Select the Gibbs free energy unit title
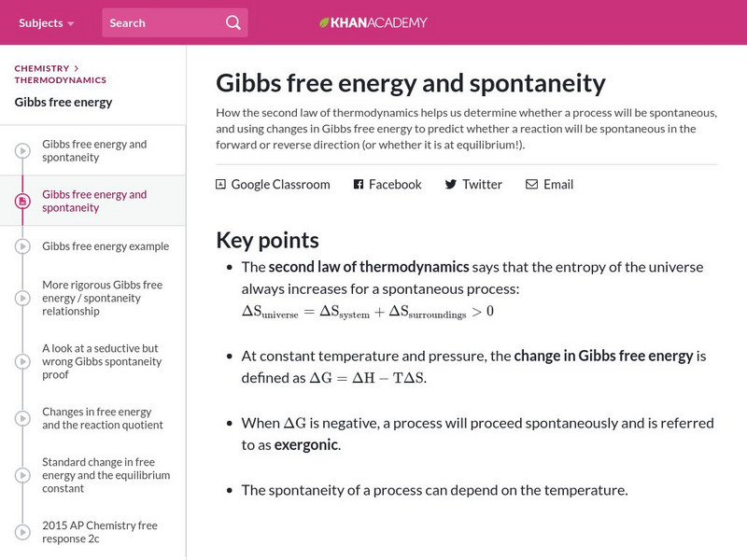 (65, 101)
